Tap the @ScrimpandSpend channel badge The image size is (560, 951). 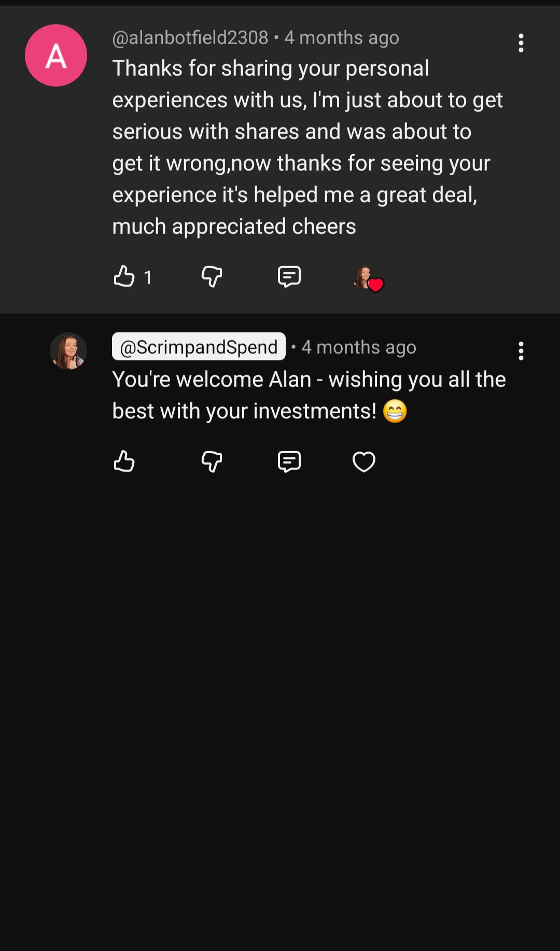click(199, 346)
